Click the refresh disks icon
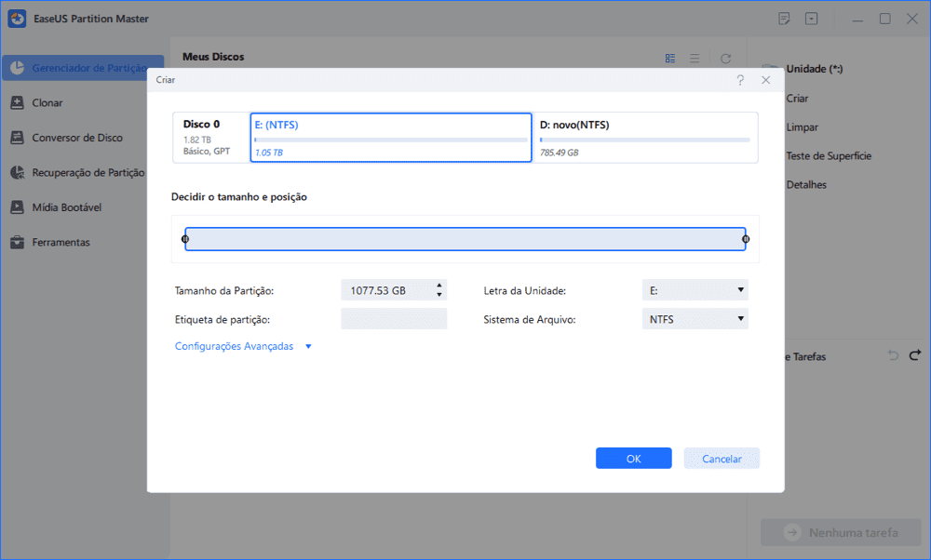The height and width of the screenshot is (560, 931). click(x=725, y=58)
